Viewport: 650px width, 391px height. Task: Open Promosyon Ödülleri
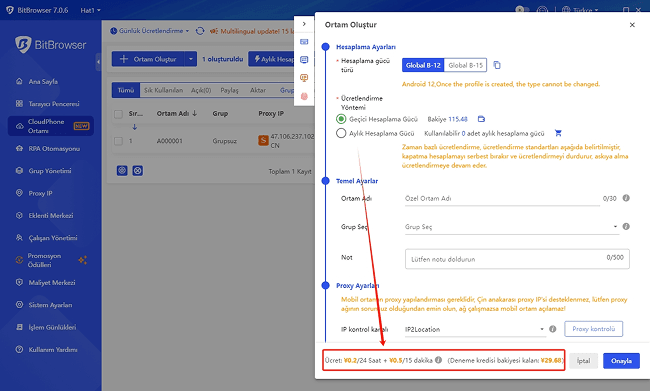click(44, 260)
